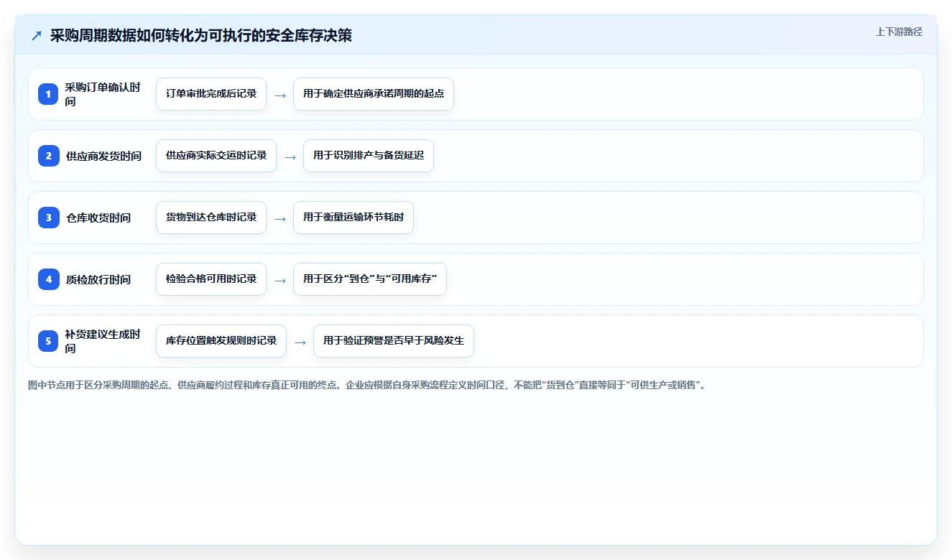This screenshot has height=560, width=952.
Task: Click the 仓库收货时间 label
Action: pos(98,218)
